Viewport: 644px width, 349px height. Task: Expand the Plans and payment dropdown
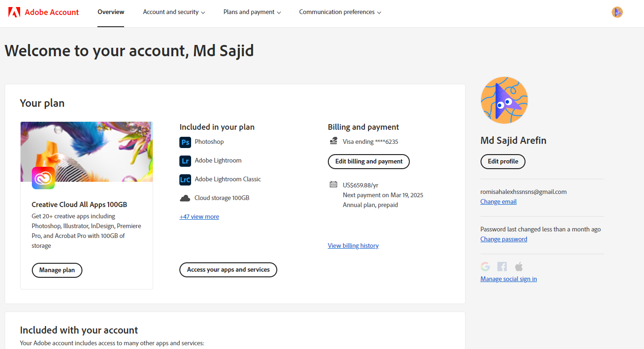pyautogui.click(x=252, y=12)
